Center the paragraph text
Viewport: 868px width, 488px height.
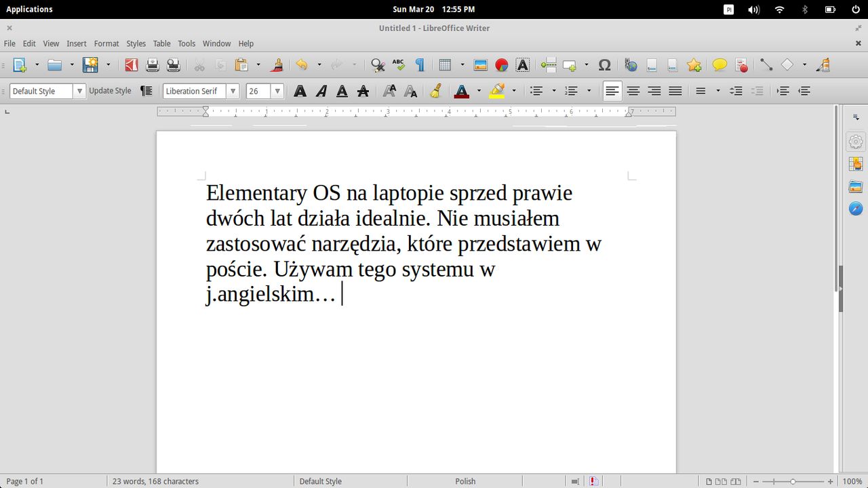point(633,91)
